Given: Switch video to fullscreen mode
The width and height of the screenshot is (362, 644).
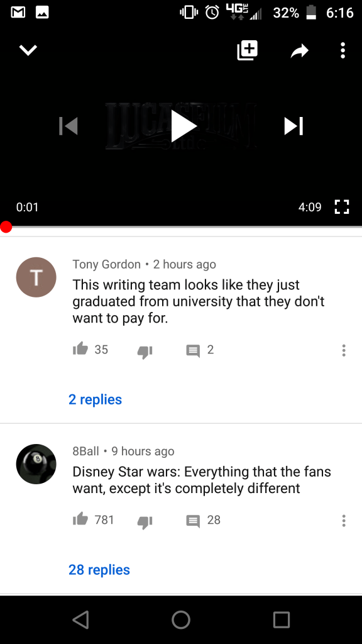Looking at the screenshot, I should [x=341, y=207].
